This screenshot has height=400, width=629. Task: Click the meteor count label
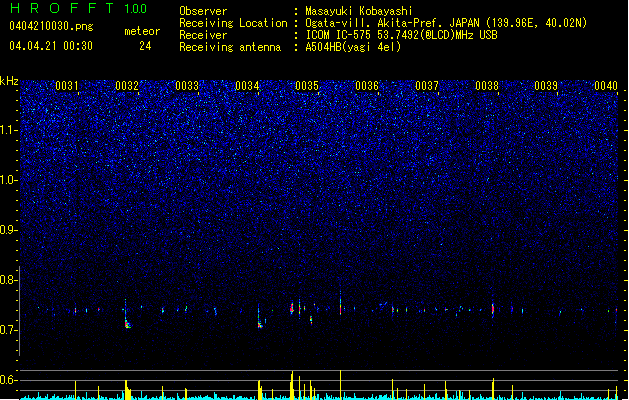click(142, 31)
